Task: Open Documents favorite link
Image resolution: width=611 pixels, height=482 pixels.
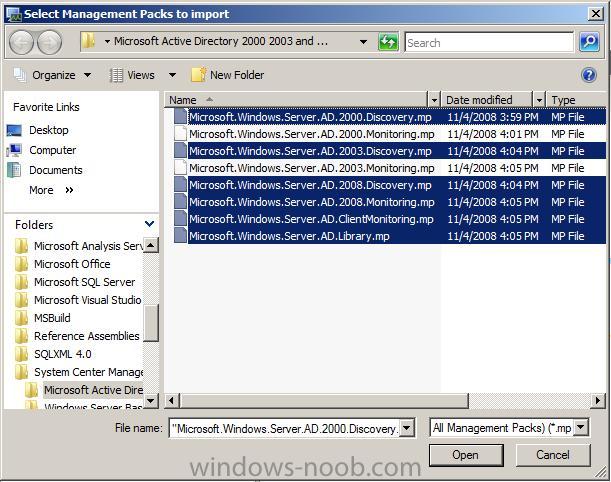Action: (x=56, y=170)
